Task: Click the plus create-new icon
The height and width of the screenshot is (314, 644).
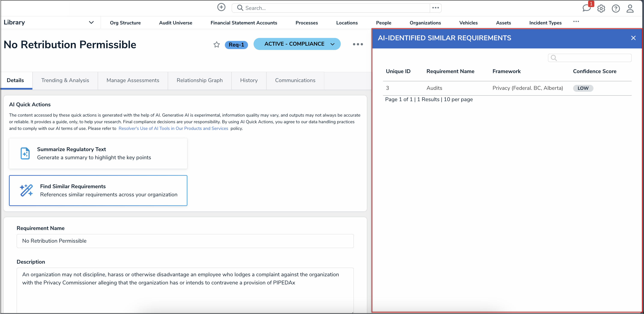Action: coord(221,7)
